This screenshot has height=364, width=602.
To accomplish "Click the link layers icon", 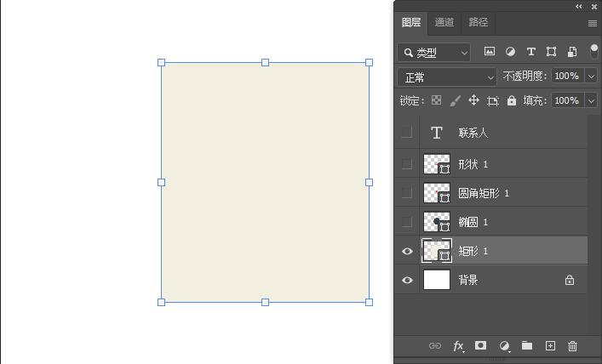I will pyautogui.click(x=435, y=346).
